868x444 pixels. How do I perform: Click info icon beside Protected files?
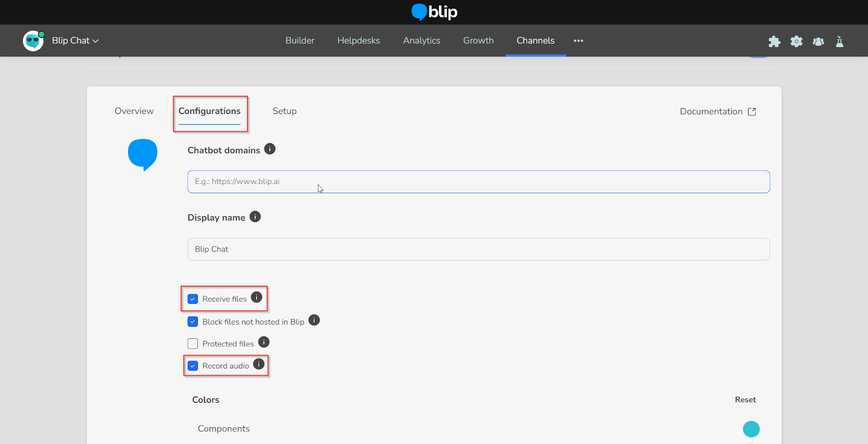[264, 342]
